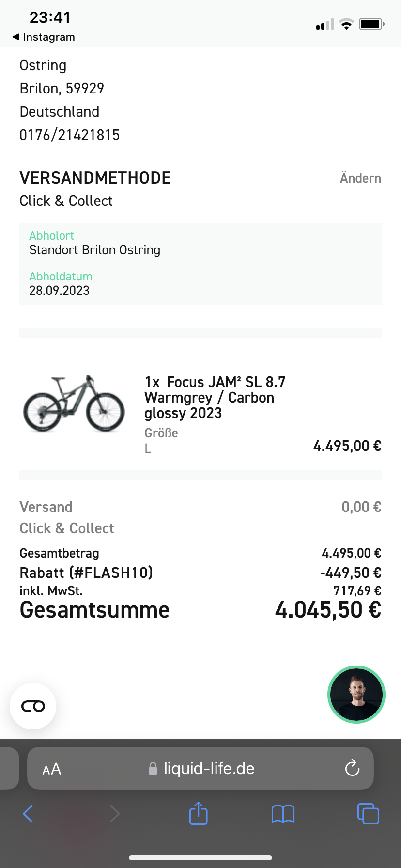
Task: Reload the liquid-life.de page
Action: point(352,768)
